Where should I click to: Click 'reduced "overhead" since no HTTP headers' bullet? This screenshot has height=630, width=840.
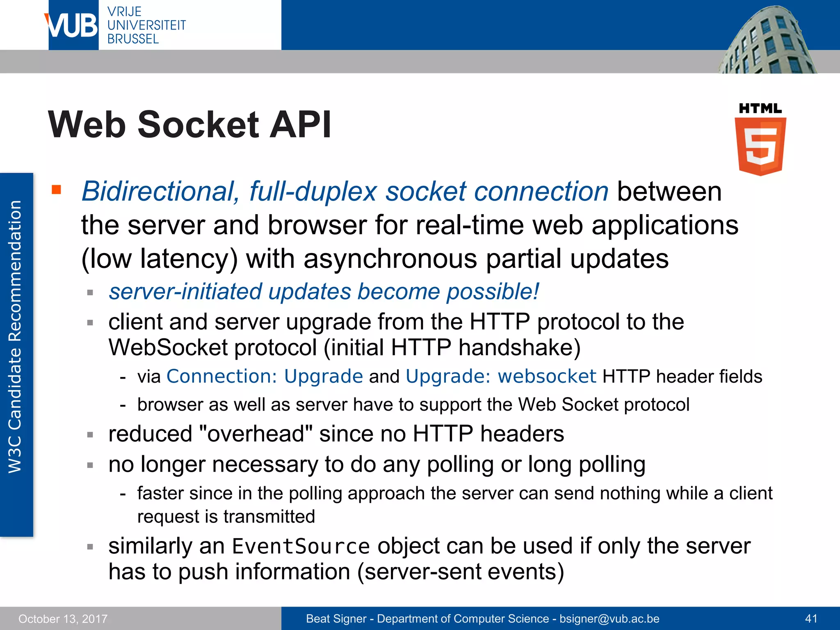pyautogui.click(x=336, y=434)
